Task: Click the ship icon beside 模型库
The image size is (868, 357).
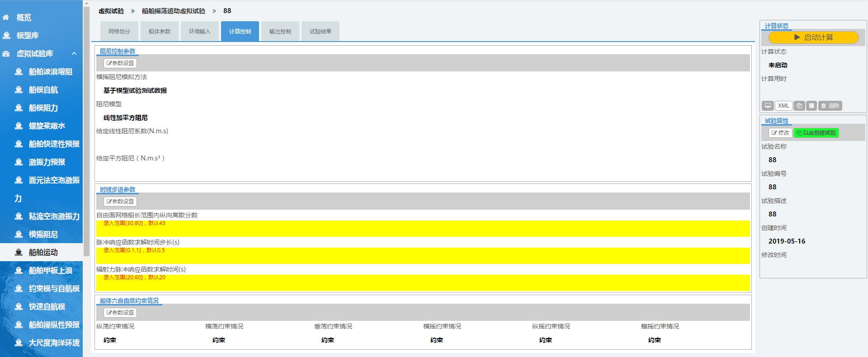Action: [x=6, y=35]
